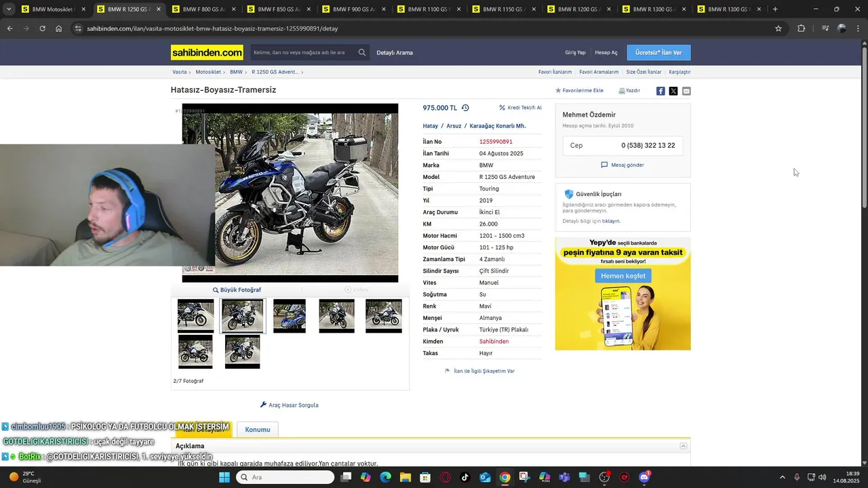This screenshot has height=488, width=868.
Task: Show hidden system tray icons chevron
Action: click(782, 477)
